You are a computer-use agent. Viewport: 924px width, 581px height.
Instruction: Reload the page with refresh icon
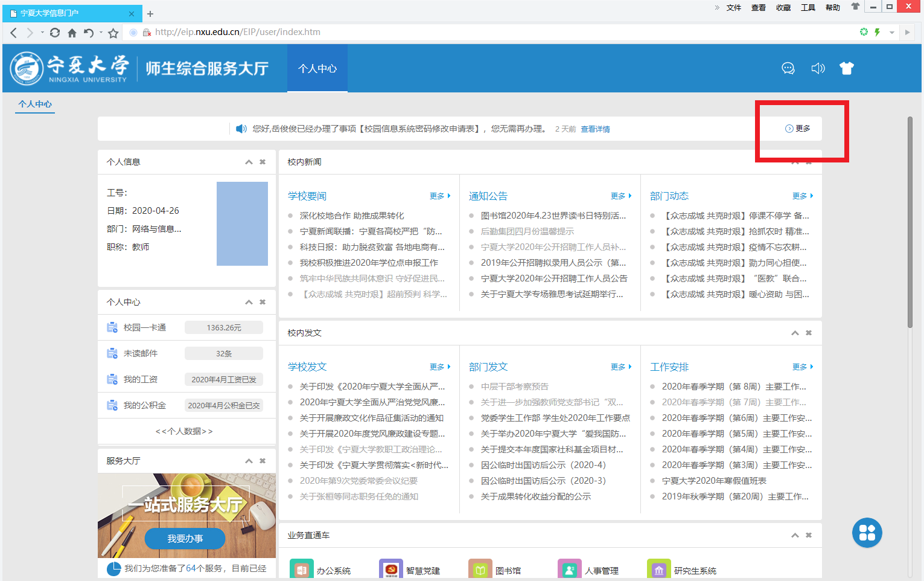55,33
